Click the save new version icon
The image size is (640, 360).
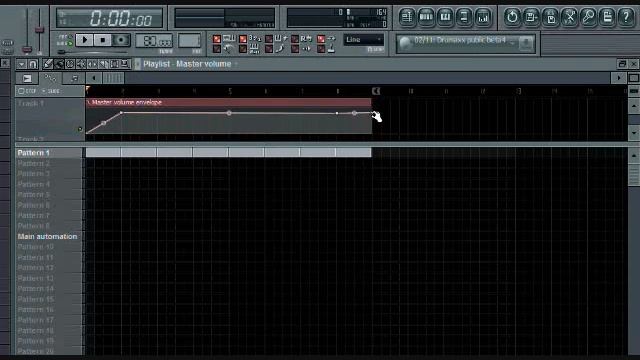(550, 17)
